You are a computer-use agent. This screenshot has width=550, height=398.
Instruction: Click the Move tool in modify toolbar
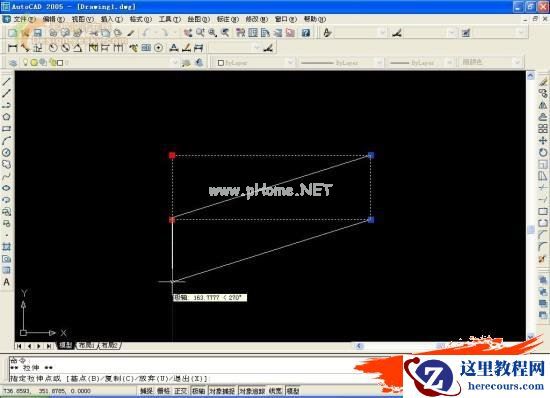543,141
